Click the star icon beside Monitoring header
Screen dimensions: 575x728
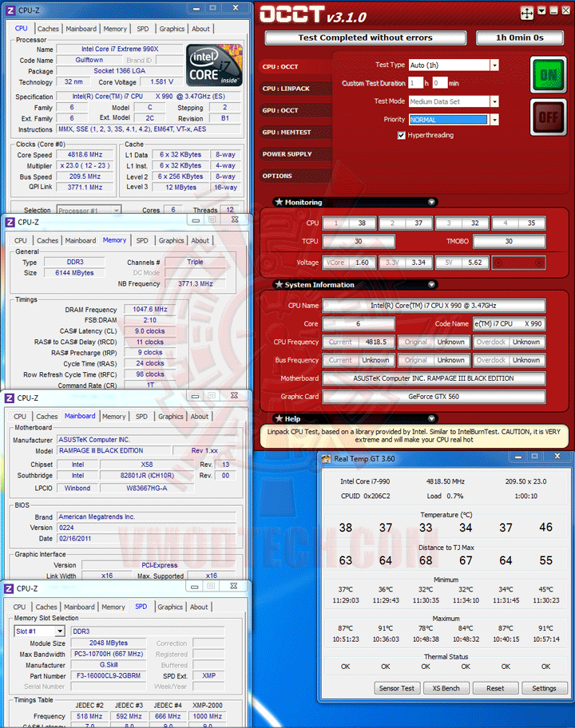point(280,202)
